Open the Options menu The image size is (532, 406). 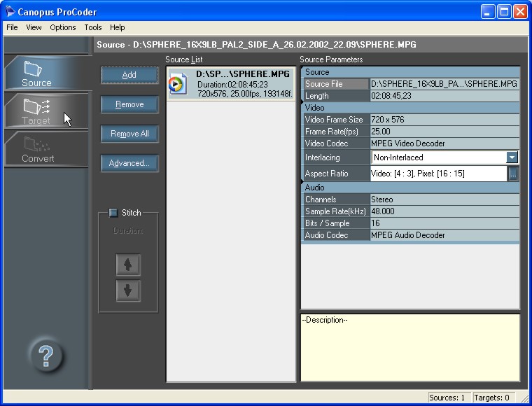click(63, 27)
